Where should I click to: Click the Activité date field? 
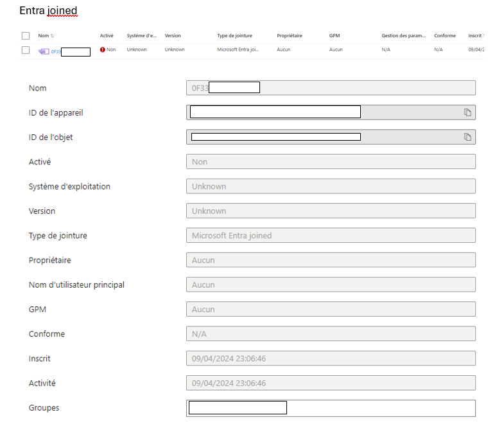click(x=331, y=383)
